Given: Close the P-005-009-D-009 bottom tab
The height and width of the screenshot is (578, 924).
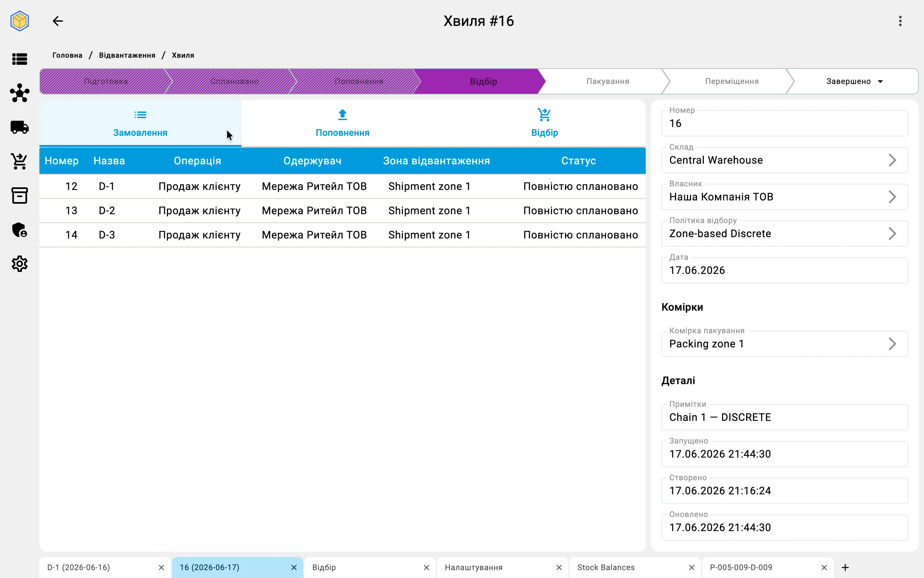Looking at the screenshot, I should [824, 567].
